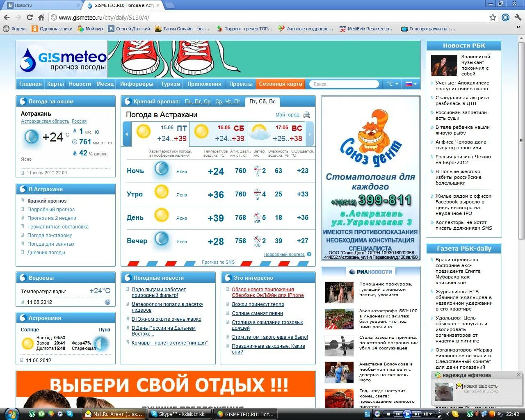Go to the browser Home page icon
This screenshot has height=420, width=525.
click(41, 17)
